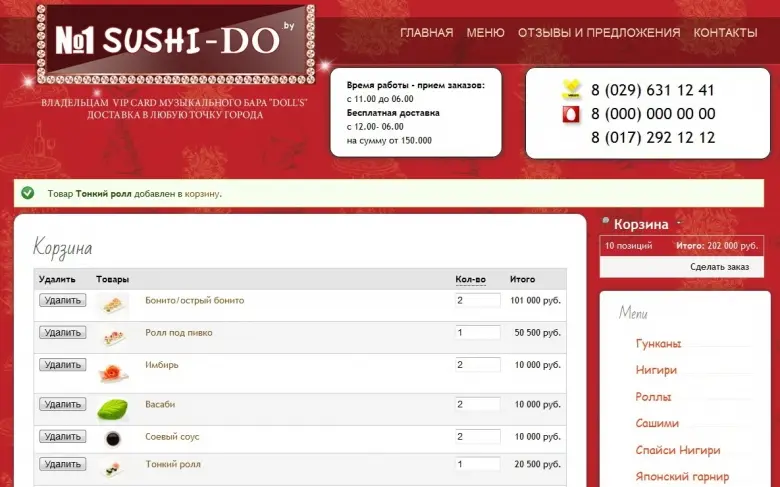
Task: Open the Тонкий ролл product link
Action: 173,464
